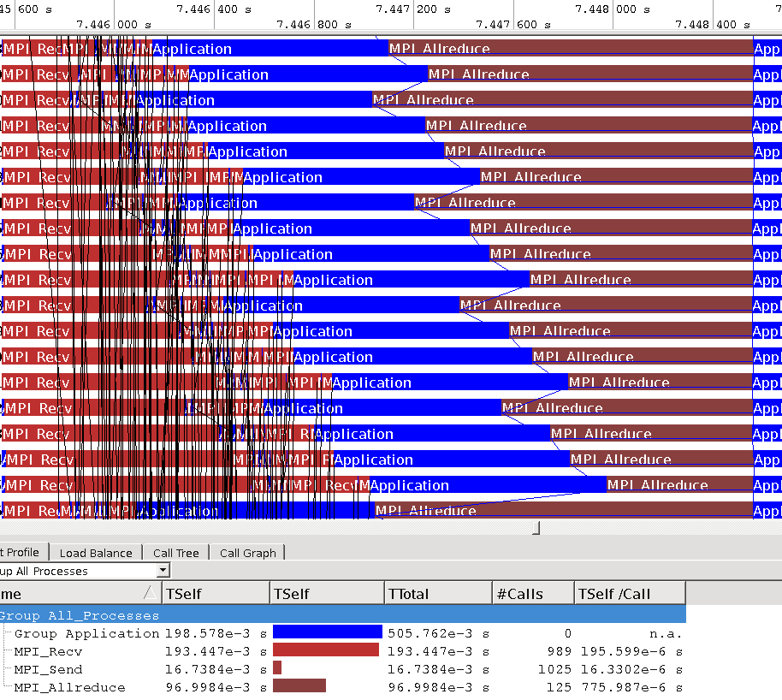
Task: Open the Call Tree tab
Action: [175, 553]
